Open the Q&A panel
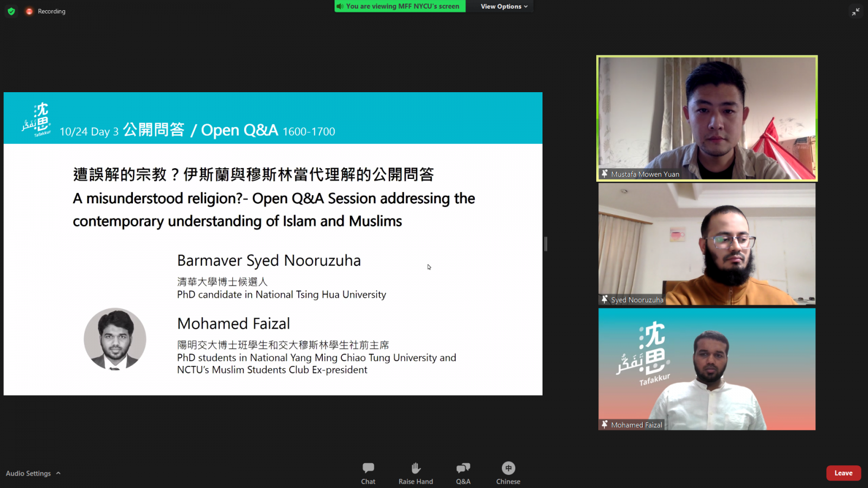Viewport: 868px width, 488px height. (463, 473)
